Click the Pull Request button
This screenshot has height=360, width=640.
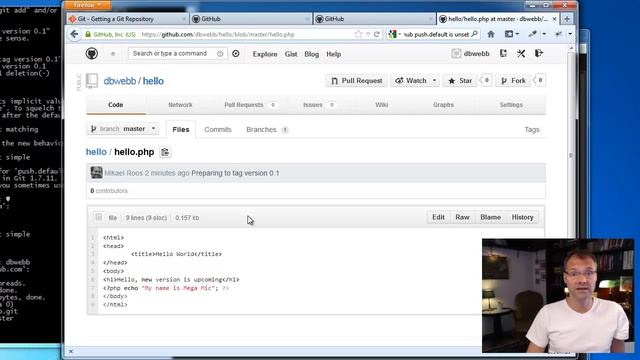[356, 81]
